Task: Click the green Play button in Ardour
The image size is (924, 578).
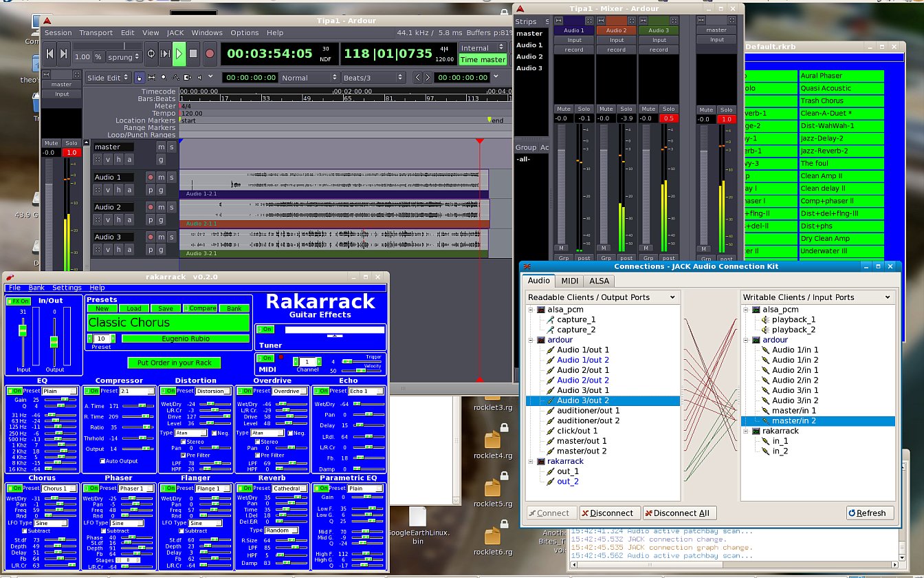Action: tap(179, 53)
